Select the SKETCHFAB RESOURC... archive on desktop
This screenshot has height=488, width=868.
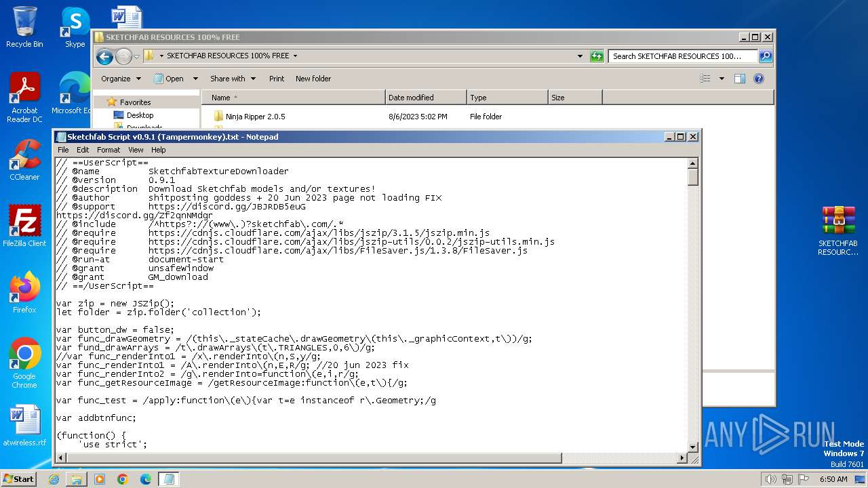tap(838, 230)
